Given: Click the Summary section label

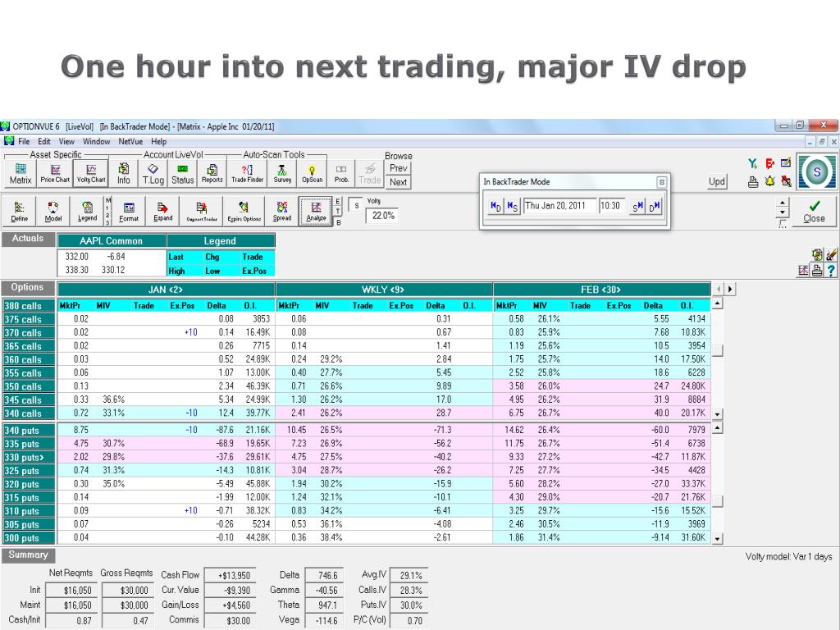Looking at the screenshot, I should click(28, 555).
